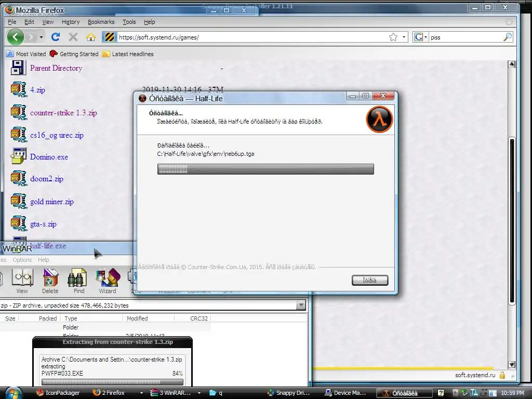Click Half-Life lambda logo in installer
532x399 pixels.
pyautogui.click(x=379, y=119)
